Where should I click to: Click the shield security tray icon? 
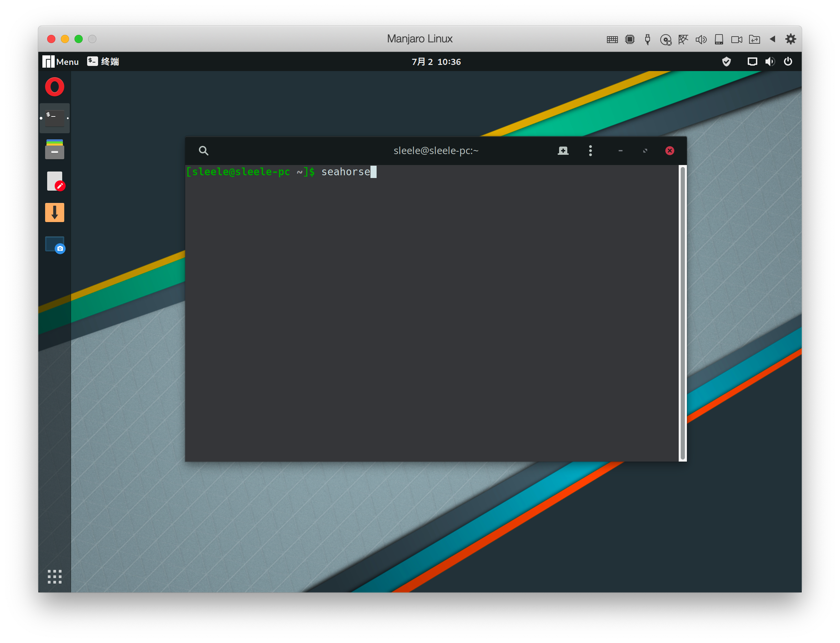pos(726,61)
